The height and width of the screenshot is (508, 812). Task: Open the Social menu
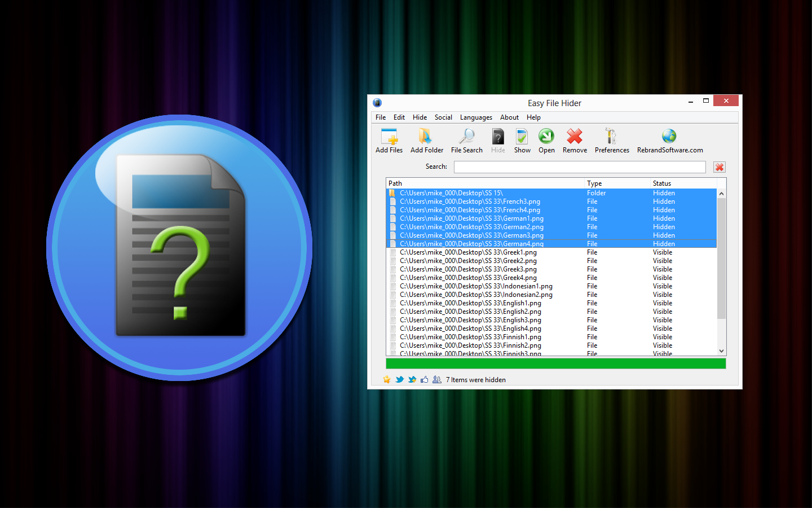(x=443, y=117)
